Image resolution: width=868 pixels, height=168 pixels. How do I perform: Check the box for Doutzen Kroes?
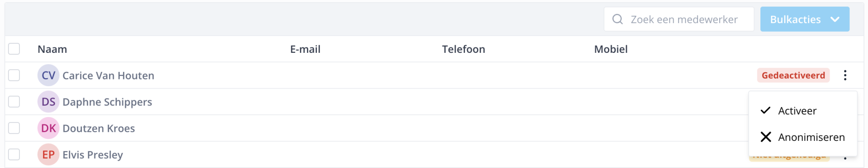point(14,128)
